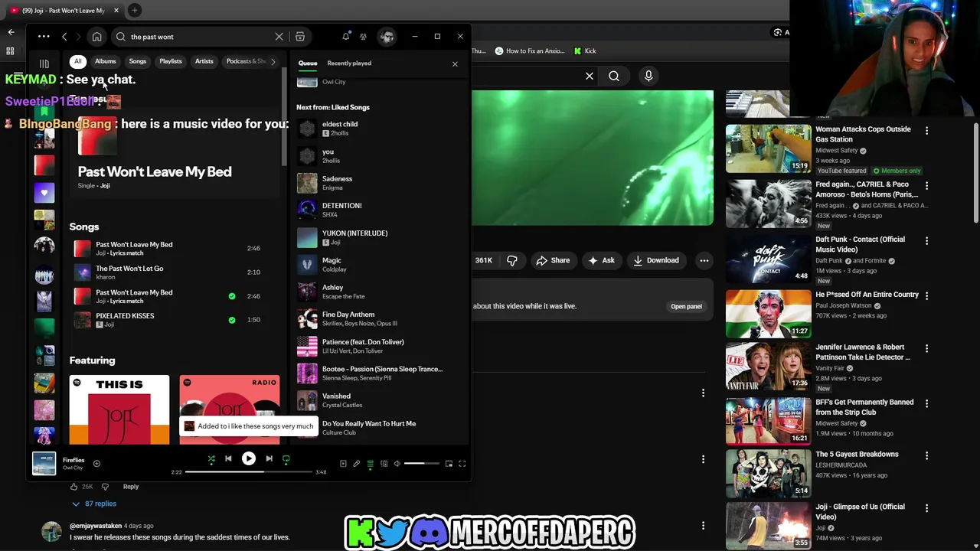Open a new browser tab with plus
Viewport: 980px width, 551px height.
pyautogui.click(x=134, y=10)
